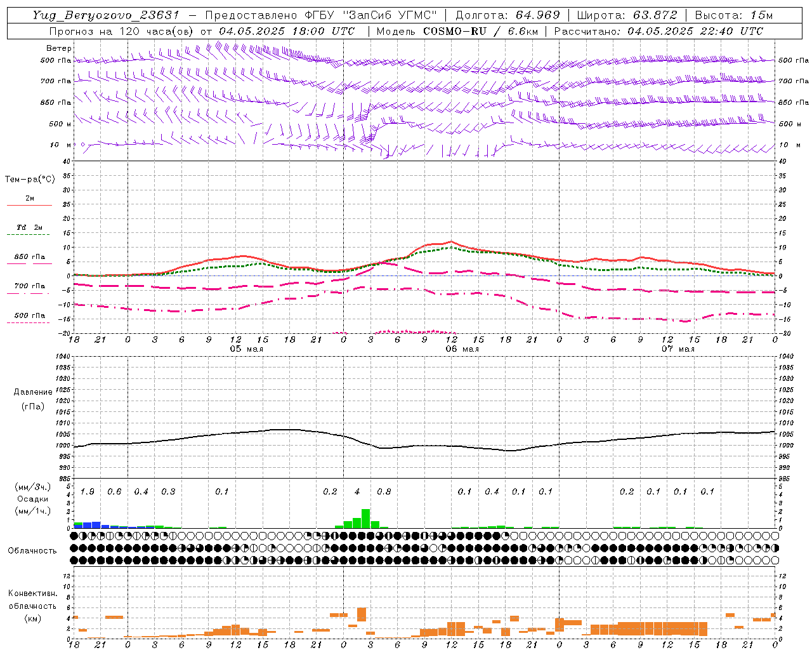Viewport: 812px width, 650px height.
Task: Click the provider text ФГБУ "ЗапСиб УГМС"
Action: [x=372, y=15]
